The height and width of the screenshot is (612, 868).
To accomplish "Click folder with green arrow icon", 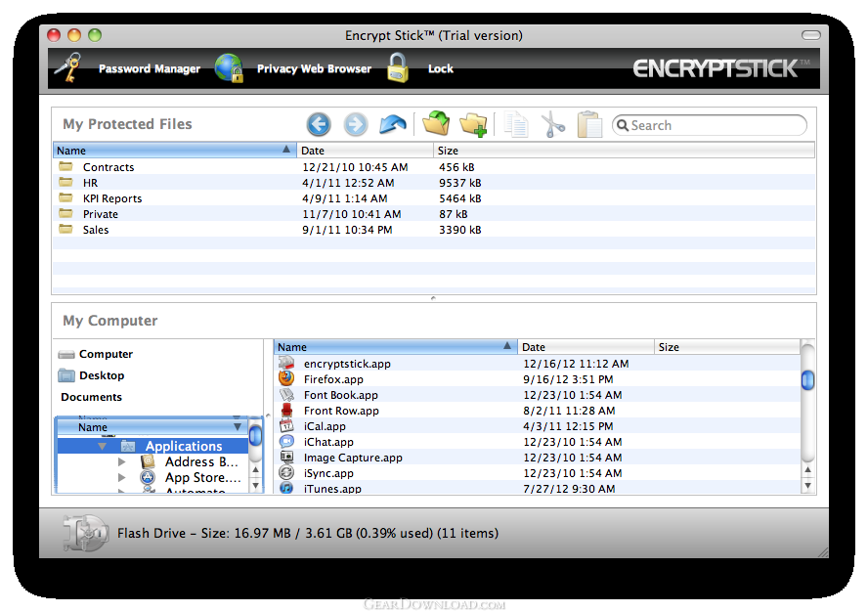I will (x=436, y=123).
